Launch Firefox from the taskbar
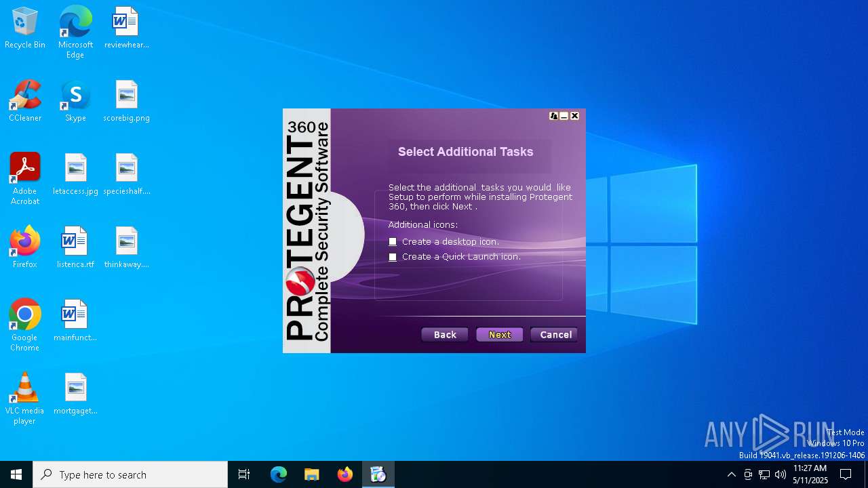The image size is (868, 488). click(x=344, y=474)
